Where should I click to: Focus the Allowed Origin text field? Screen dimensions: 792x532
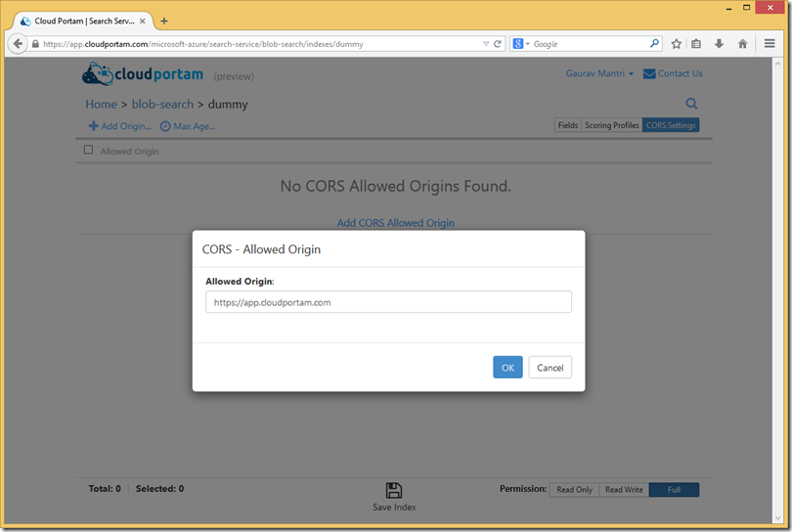(x=388, y=302)
